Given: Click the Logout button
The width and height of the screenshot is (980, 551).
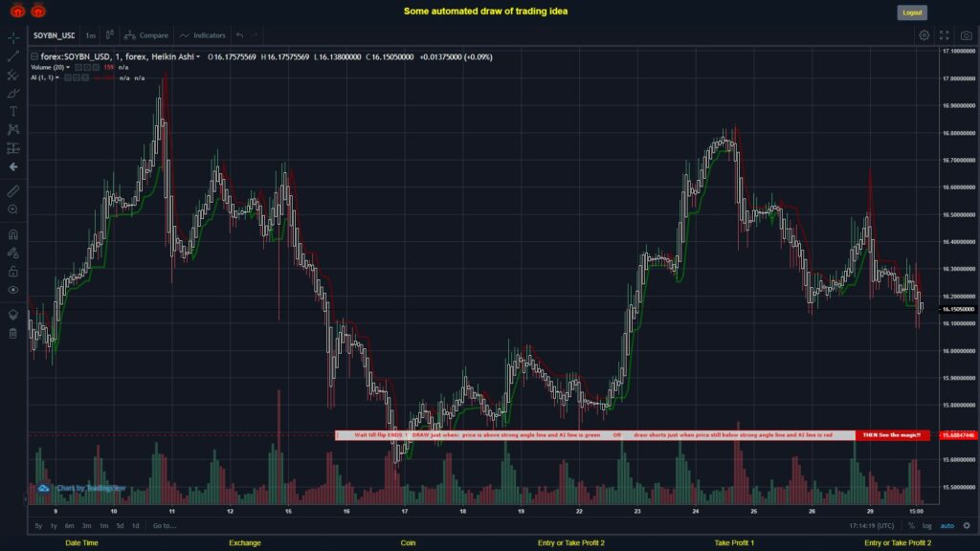Looking at the screenshot, I should (x=910, y=12).
